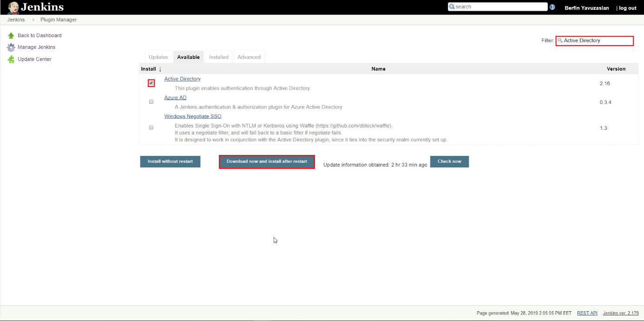Open the REST API footer link

[587, 313]
